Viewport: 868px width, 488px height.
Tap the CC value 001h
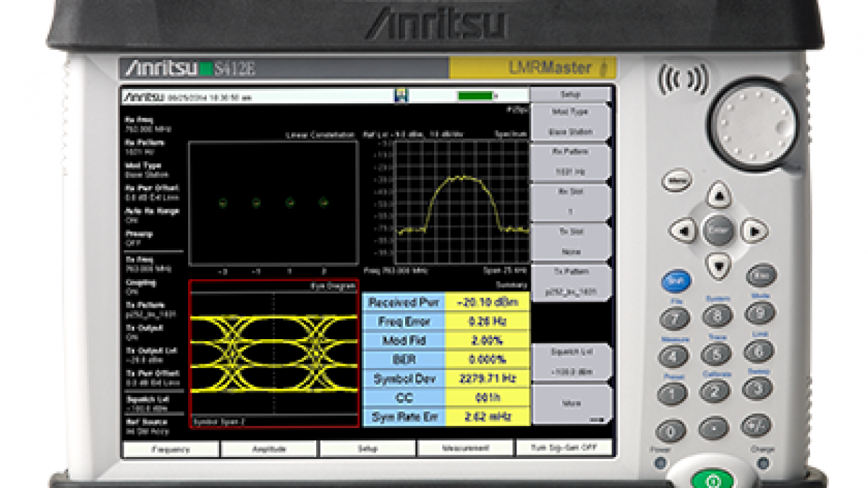[x=488, y=397]
